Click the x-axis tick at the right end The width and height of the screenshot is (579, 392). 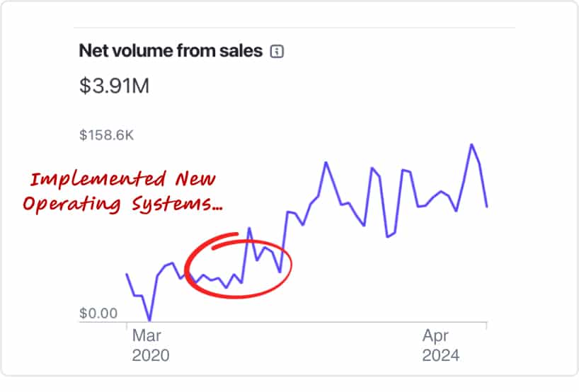(487, 325)
